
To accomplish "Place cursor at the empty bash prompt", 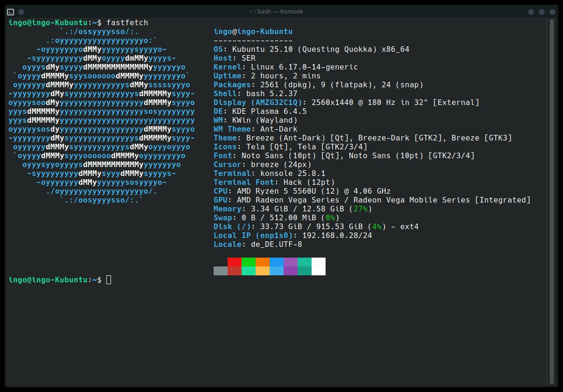I will pos(109,280).
